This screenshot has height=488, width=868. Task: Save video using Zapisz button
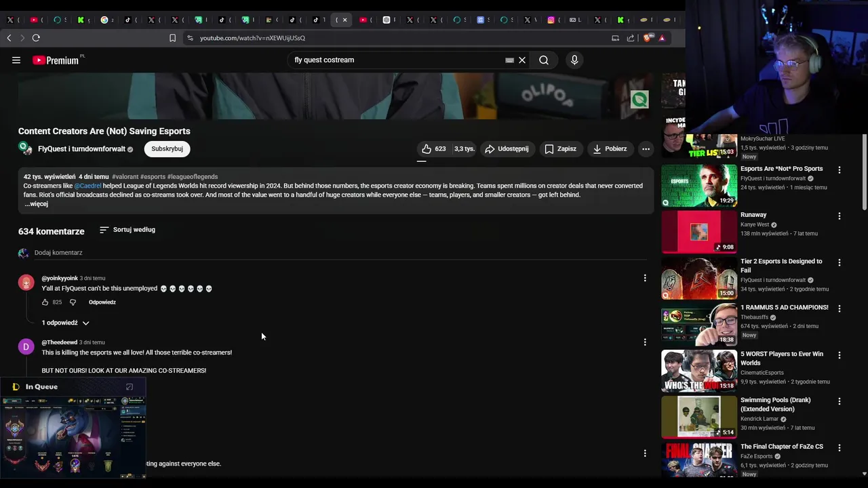[561, 149]
